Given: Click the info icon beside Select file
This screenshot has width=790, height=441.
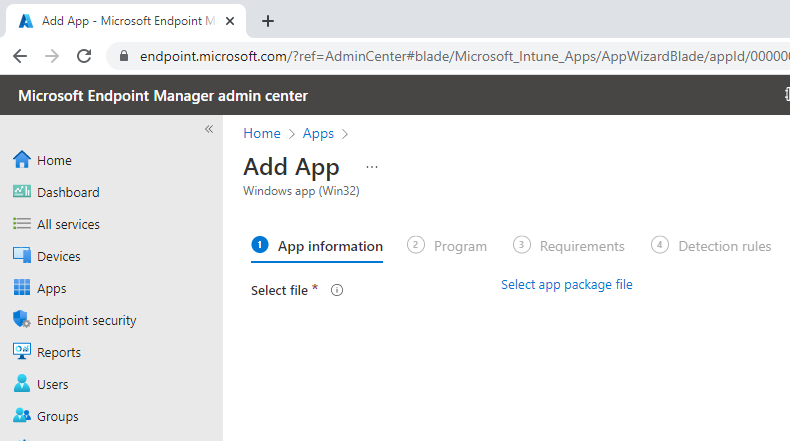Looking at the screenshot, I should click(x=337, y=290).
